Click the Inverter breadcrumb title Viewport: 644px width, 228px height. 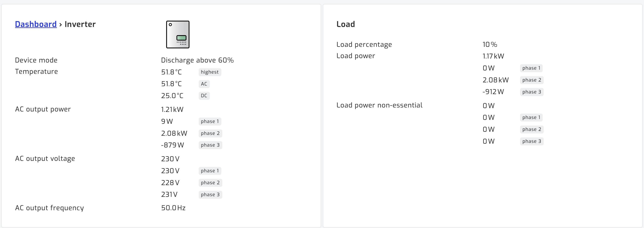[x=80, y=24]
